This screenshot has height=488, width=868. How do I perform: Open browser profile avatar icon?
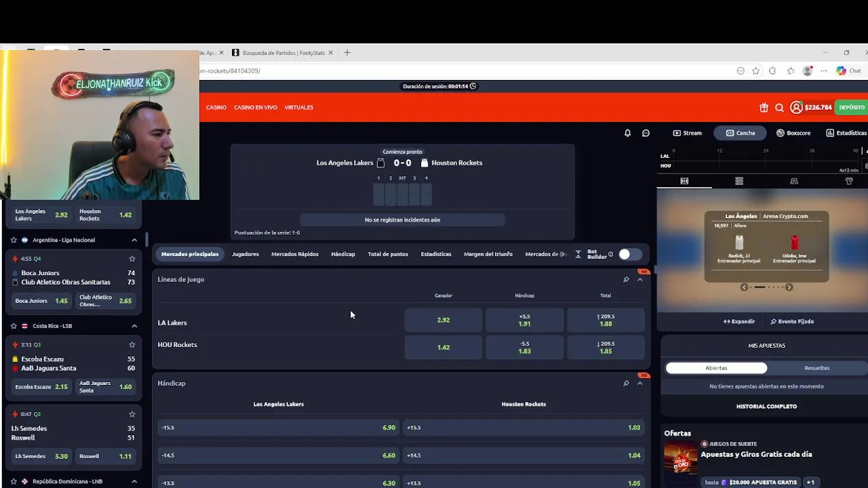[808, 70]
